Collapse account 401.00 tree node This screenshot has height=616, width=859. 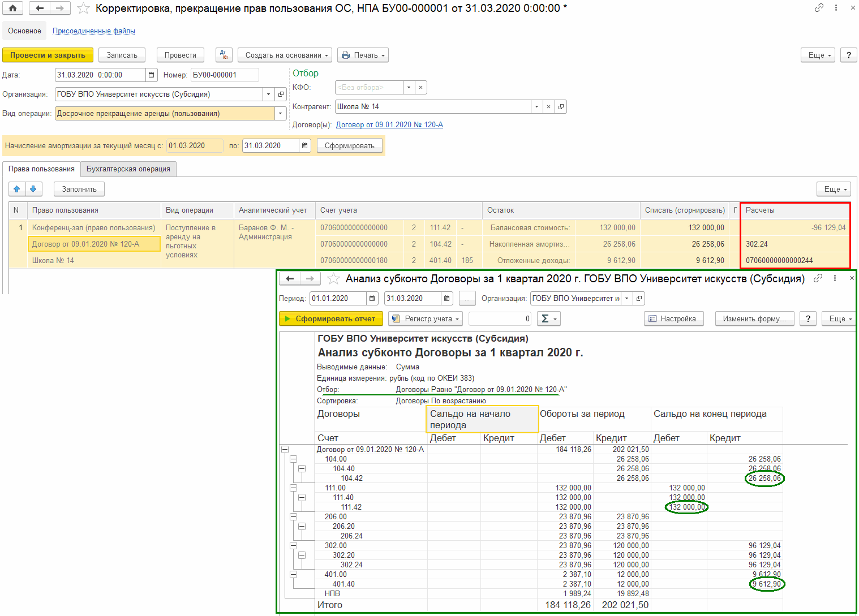293,574
